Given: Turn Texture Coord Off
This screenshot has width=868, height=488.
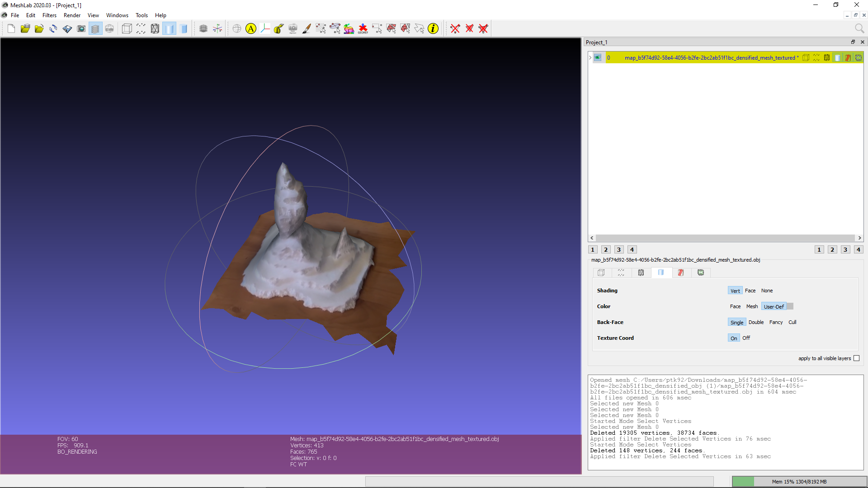Looking at the screenshot, I should click(746, 338).
